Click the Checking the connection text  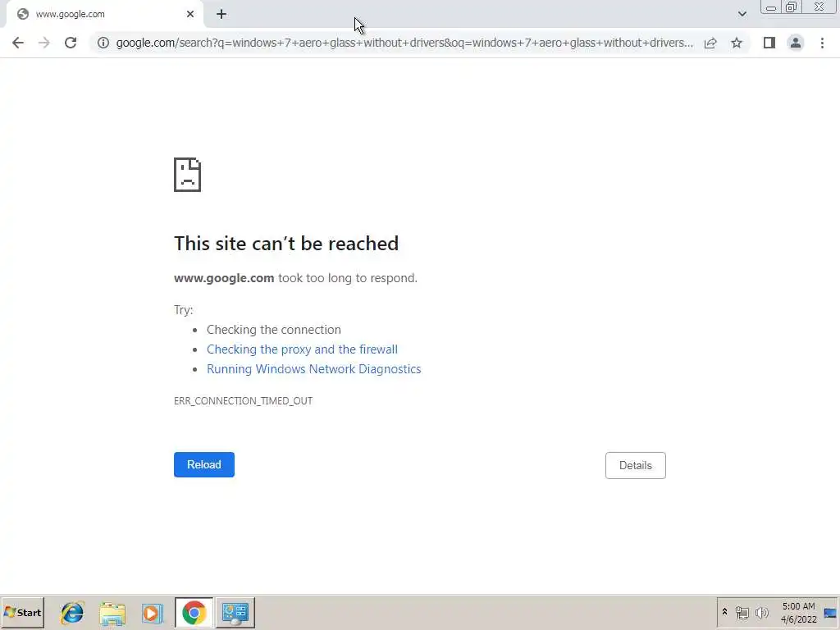pos(274,330)
